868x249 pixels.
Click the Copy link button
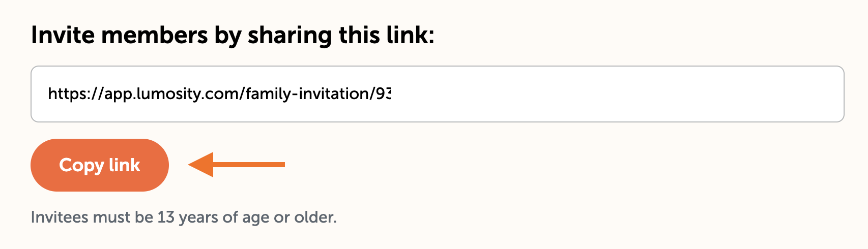click(99, 165)
